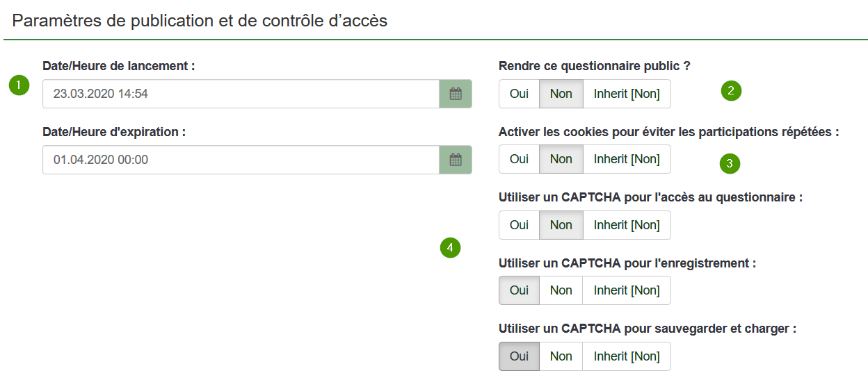This screenshot has height=389, width=868.
Task: Enable cookies option with Oui
Action: click(x=519, y=159)
